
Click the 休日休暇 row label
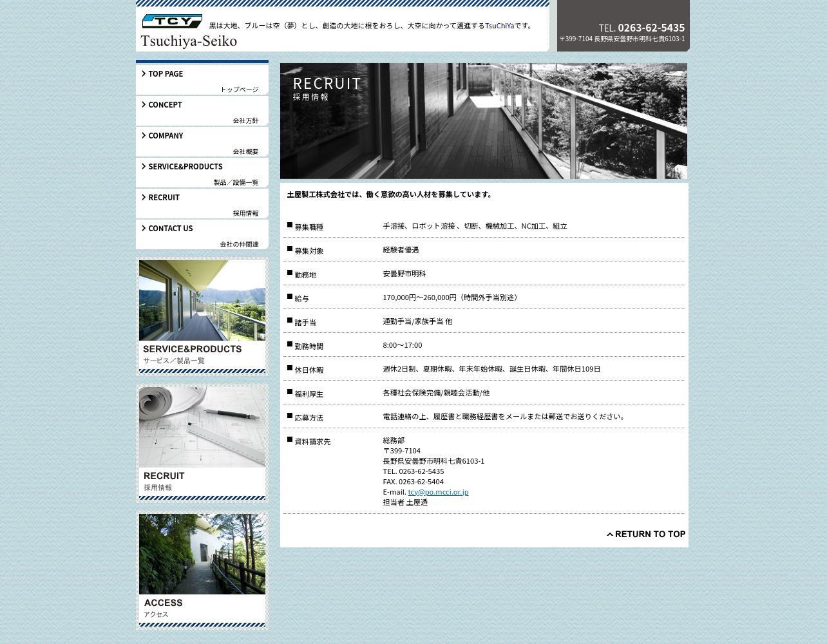(x=309, y=370)
